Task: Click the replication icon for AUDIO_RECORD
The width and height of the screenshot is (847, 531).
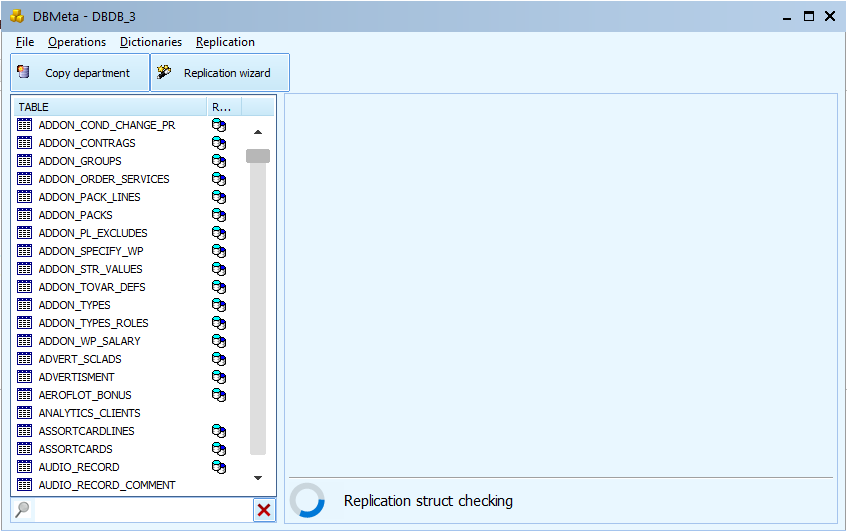Action: (219, 467)
